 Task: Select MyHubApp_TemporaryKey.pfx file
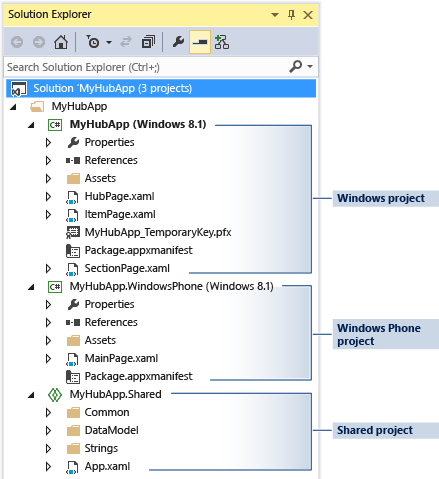pos(158,232)
